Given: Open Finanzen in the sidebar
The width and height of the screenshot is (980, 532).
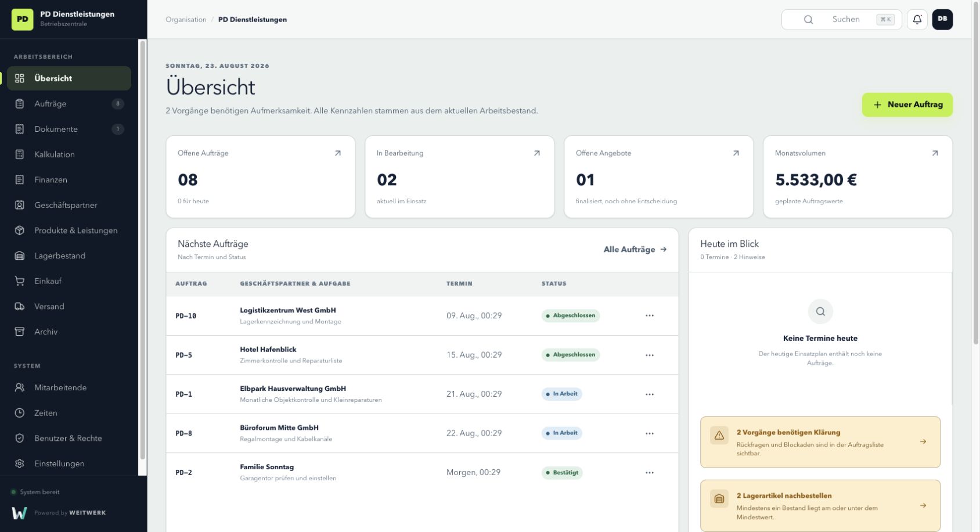Looking at the screenshot, I should (x=69, y=180).
